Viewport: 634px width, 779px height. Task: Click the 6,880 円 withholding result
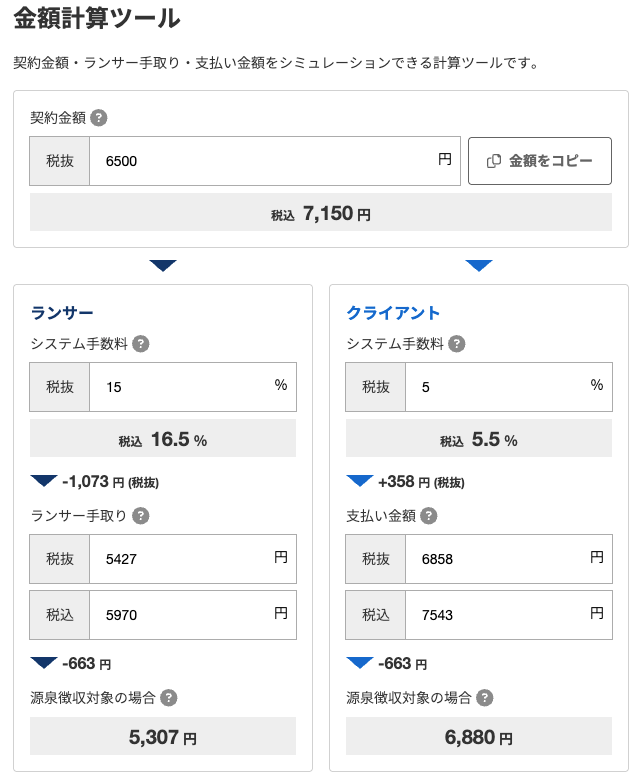point(478,738)
